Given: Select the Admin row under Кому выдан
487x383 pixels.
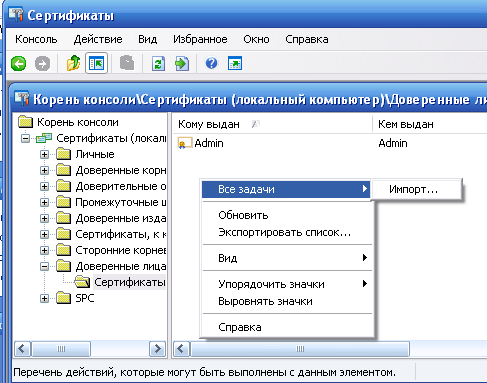Looking at the screenshot, I should [209, 143].
